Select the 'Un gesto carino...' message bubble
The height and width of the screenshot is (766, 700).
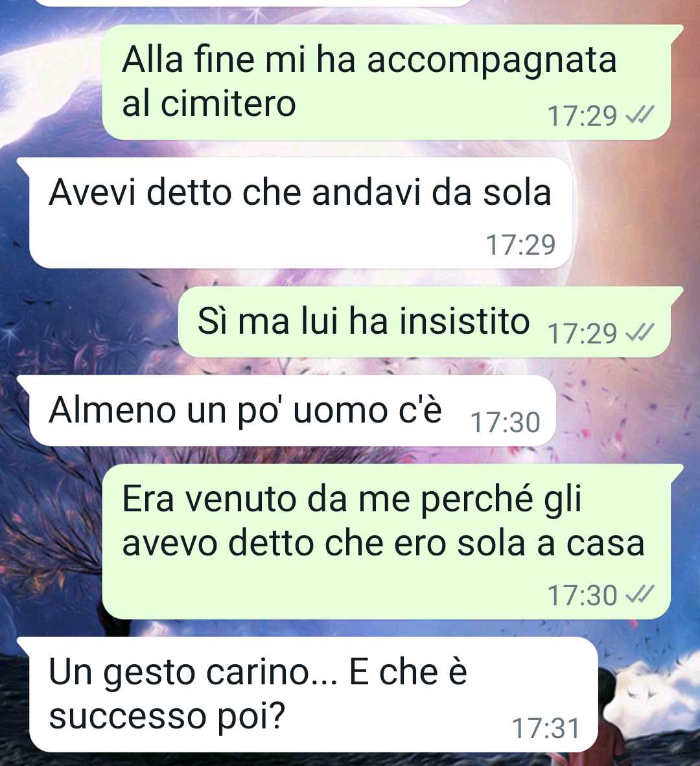tap(307, 694)
